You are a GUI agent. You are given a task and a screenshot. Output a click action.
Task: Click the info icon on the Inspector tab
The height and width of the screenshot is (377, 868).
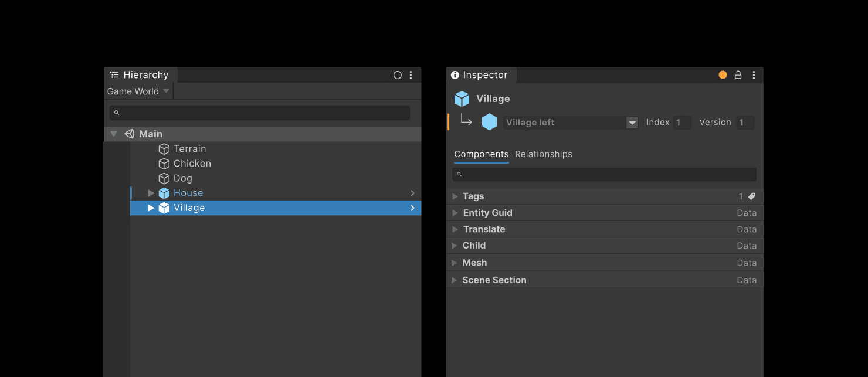pyautogui.click(x=455, y=74)
